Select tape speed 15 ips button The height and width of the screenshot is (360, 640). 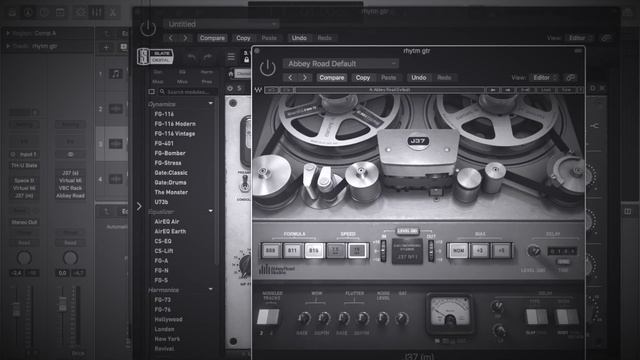(x=357, y=251)
